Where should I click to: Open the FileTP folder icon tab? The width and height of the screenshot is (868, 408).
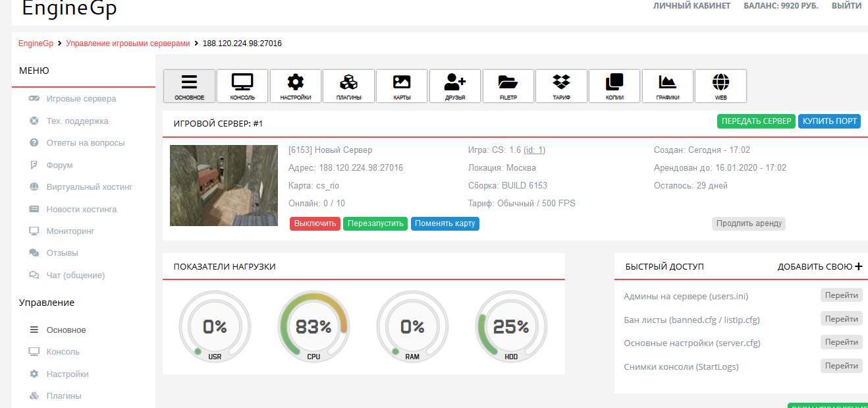tap(508, 86)
